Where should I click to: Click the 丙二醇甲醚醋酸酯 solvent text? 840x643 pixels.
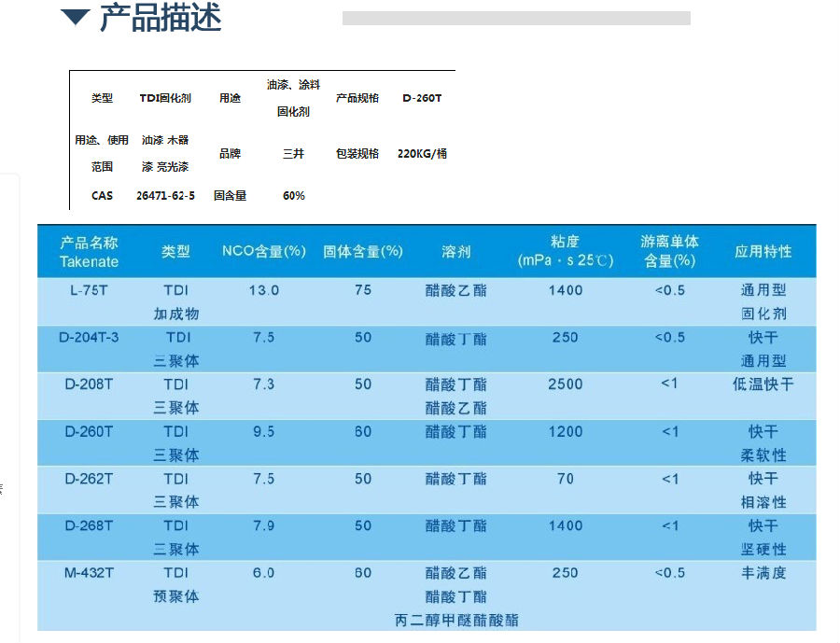pos(455,620)
